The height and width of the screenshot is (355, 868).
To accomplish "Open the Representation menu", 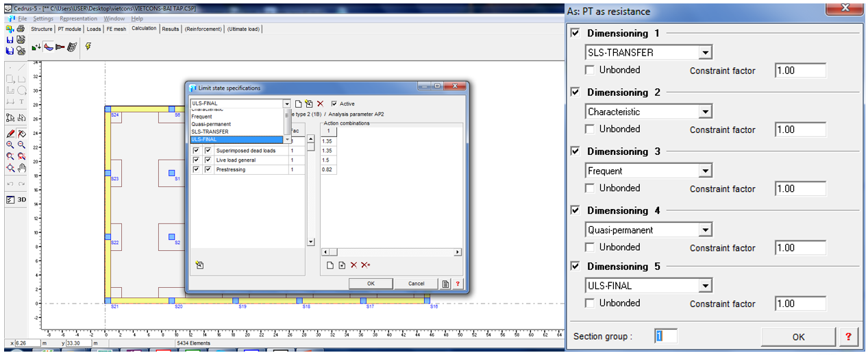I will click(78, 19).
